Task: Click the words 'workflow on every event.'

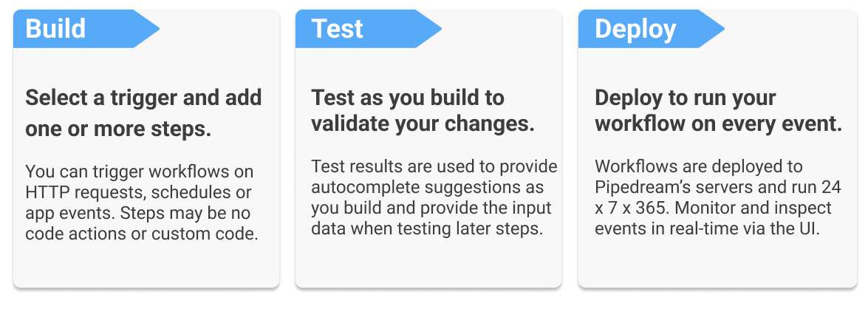Action: (x=718, y=123)
